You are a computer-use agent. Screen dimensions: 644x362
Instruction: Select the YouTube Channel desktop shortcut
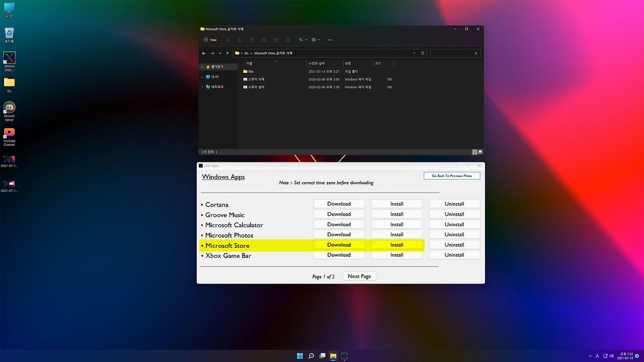point(9,137)
